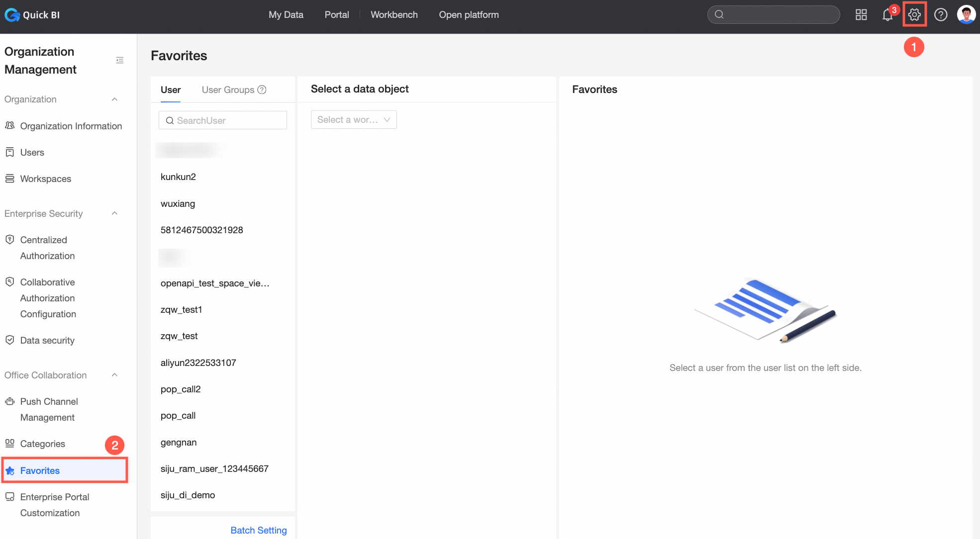Viewport: 980px width, 539px height.
Task: Open Organization Information via its icon
Action: (x=10, y=126)
